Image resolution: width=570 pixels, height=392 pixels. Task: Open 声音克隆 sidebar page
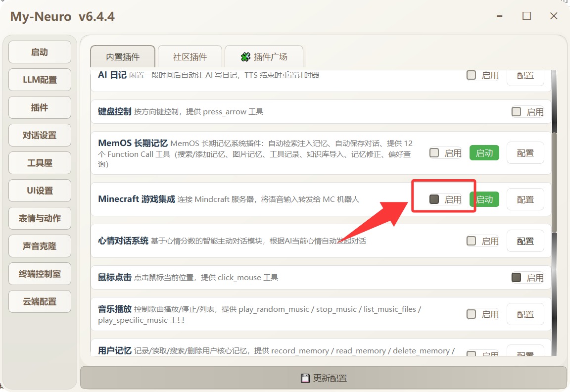[40, 246]
